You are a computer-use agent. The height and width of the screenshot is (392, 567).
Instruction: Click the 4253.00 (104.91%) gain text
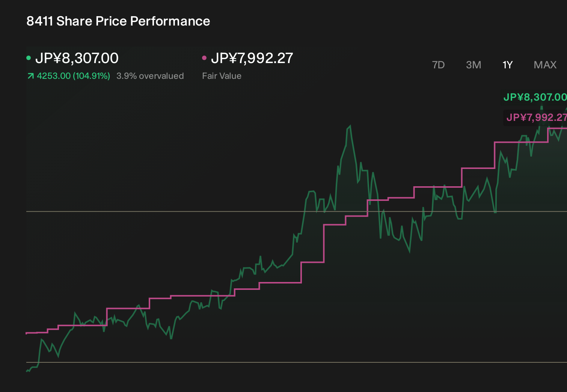pos(73,76)
